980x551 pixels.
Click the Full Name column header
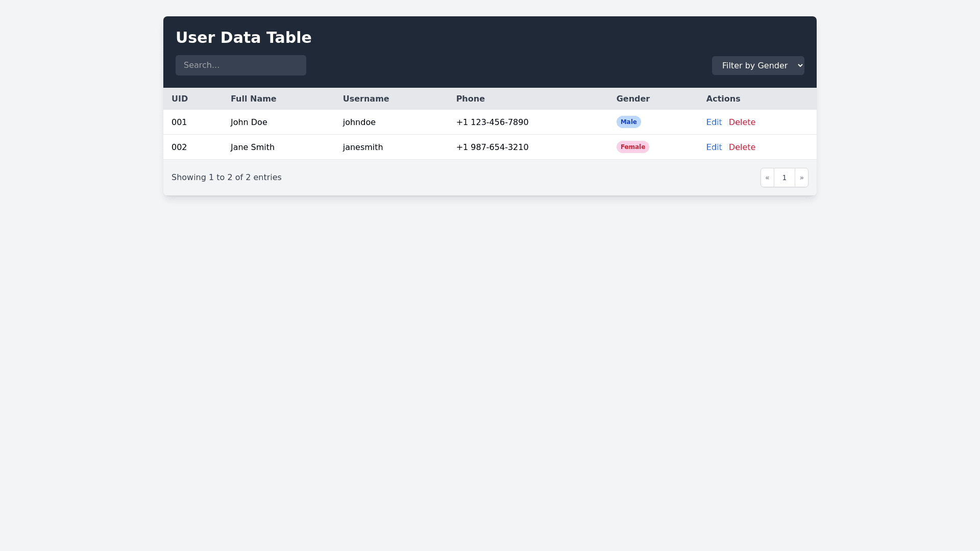pyautogui.click(x=253, y=99)
